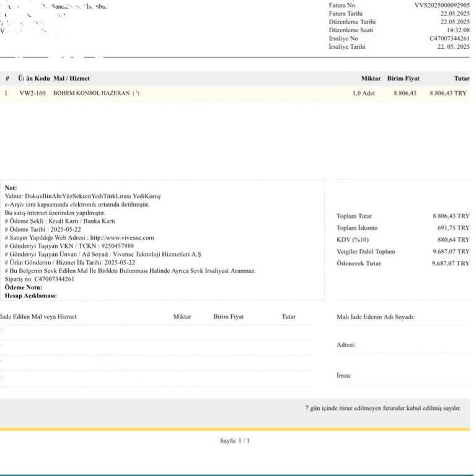Open the http://www.vivense.com address
This screenshot has height=476, width=476.
[x=122, y=238]
